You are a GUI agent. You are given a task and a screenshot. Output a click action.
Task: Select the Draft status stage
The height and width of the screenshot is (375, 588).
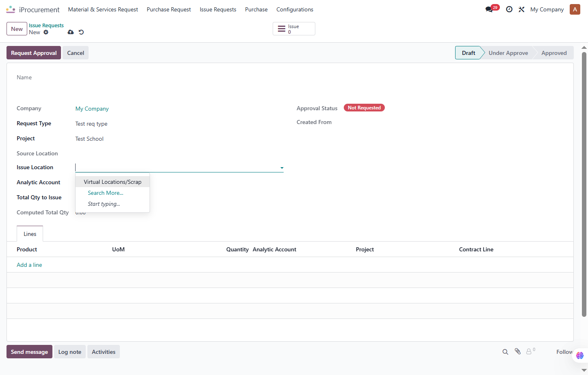[468, 53]
